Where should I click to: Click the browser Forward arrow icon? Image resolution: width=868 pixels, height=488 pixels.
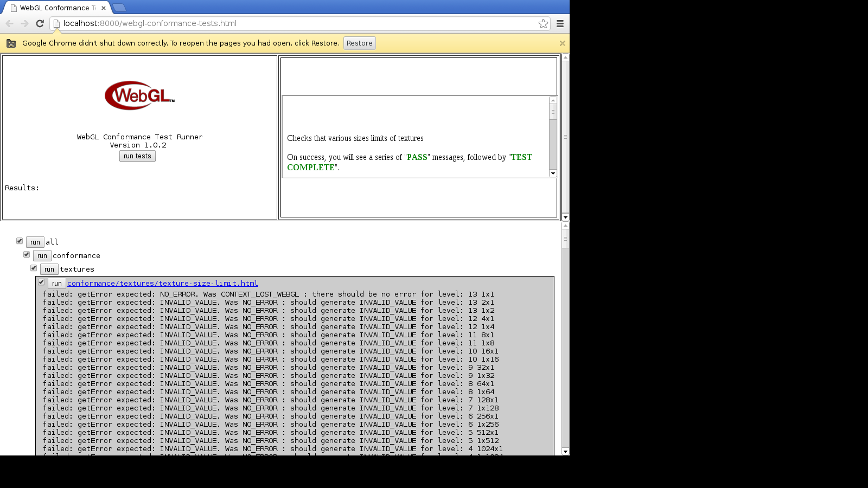pyautogui.click(x=24, y=23)
